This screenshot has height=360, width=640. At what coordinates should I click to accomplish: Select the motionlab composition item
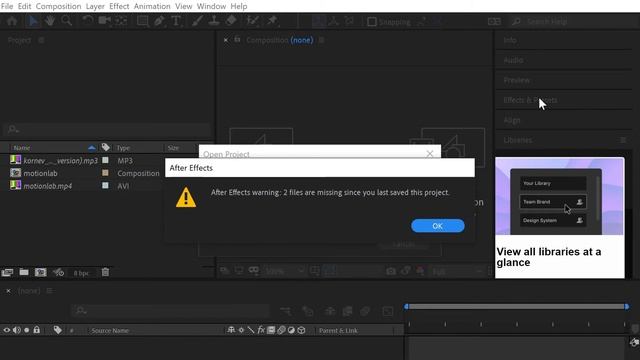point(40,173)
